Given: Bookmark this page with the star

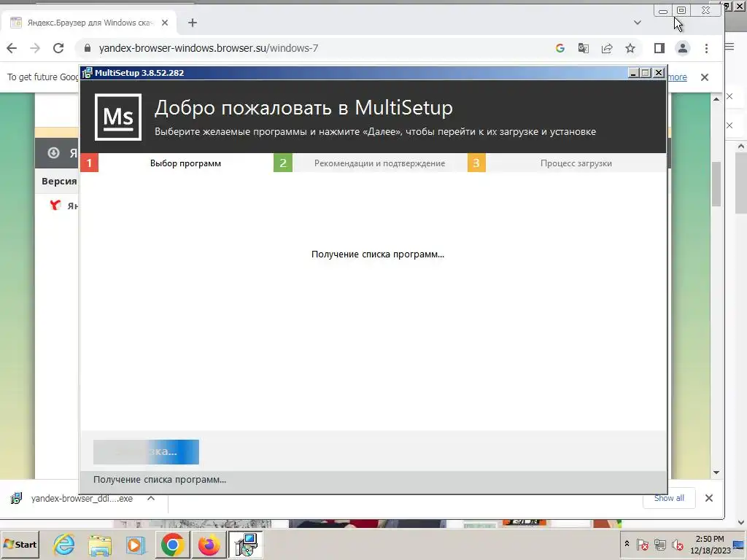Looking at the screenshot, I should coord(630,48).
